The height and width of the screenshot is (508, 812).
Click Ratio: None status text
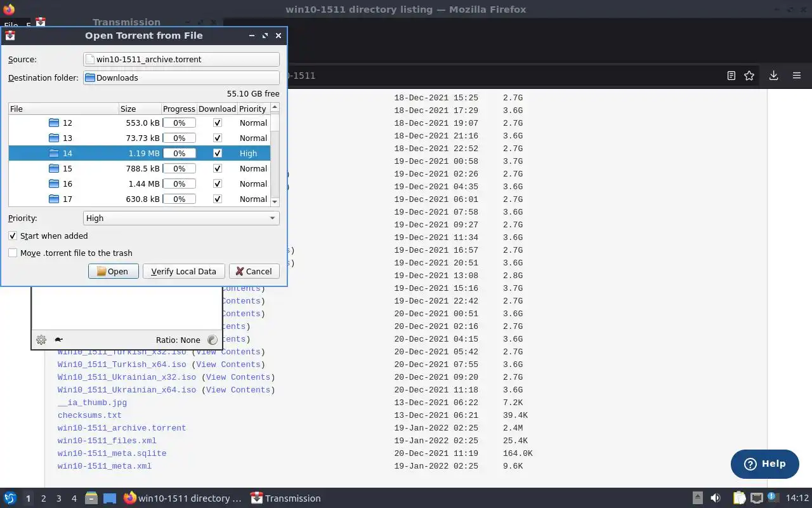tap(178, 340)
